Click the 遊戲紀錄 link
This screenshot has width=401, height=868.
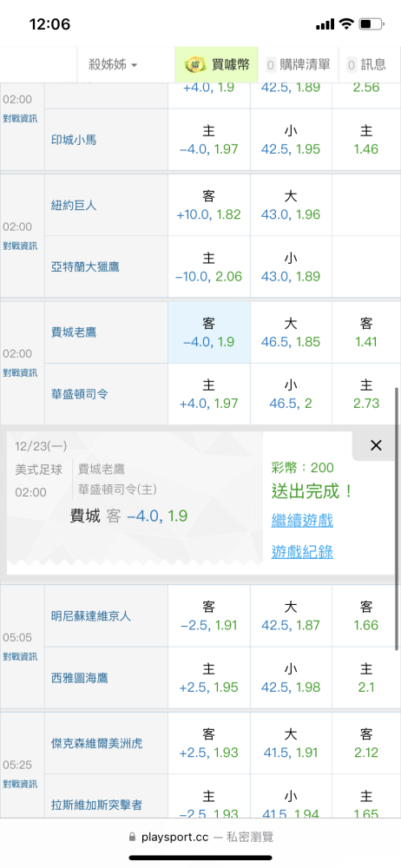[302, 551]
